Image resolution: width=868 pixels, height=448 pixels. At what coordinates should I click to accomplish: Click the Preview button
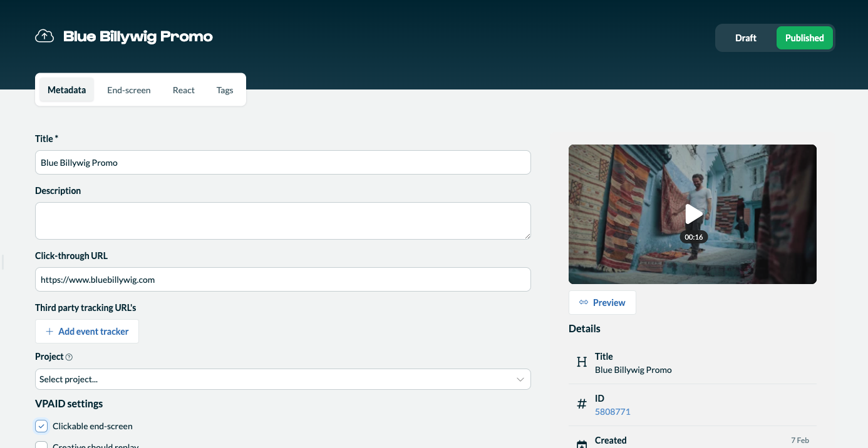(x=602, y=303)
